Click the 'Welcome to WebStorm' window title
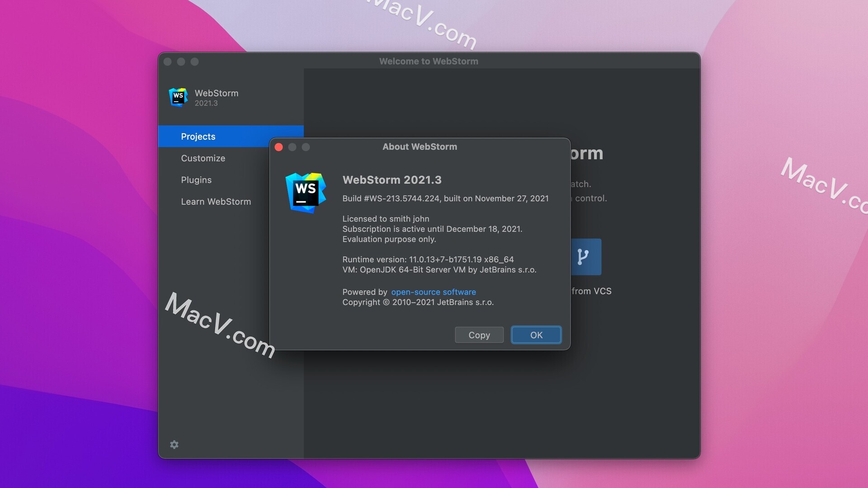The width and height of the screenshot is (868, 488). pyautogui.click(x=429, y=61)
